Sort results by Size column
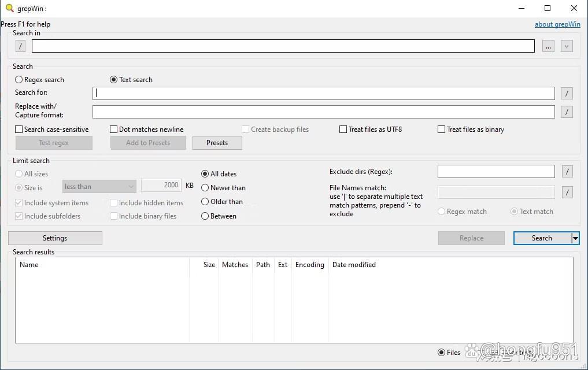Viewport: 588px width, 370px height. tap(204, 265)
